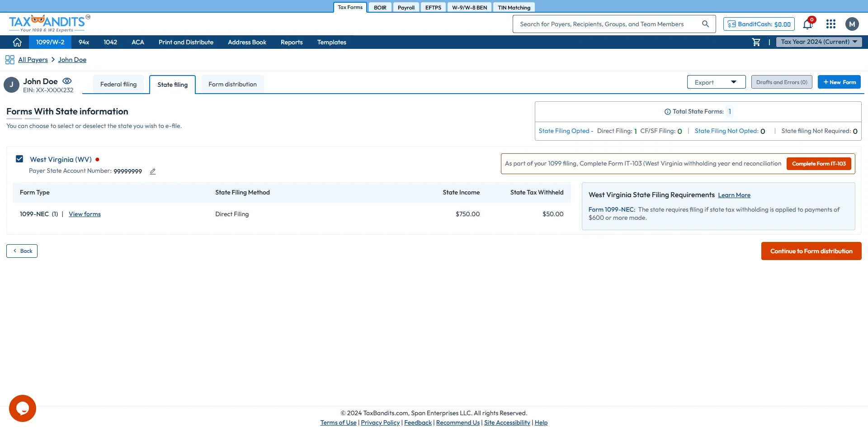Go to All Payers breadcrumb link
The width and height of the screenshot is (868, 431).
[x=33, y=60]
